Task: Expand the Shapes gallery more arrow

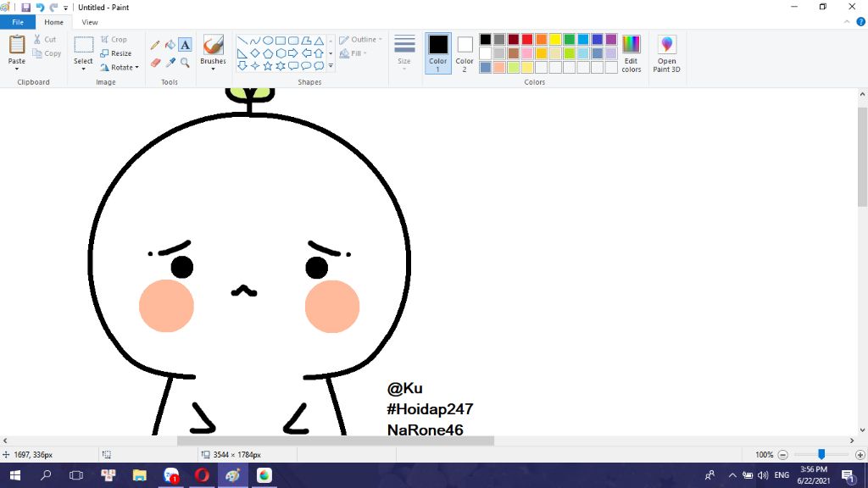Action: [x=331, y=66]
